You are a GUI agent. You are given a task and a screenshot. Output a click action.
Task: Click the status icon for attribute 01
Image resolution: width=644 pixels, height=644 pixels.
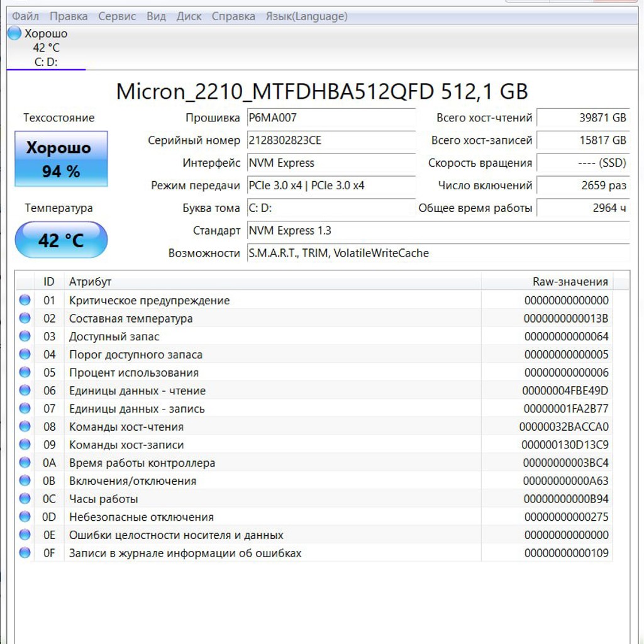coord(25,300)
